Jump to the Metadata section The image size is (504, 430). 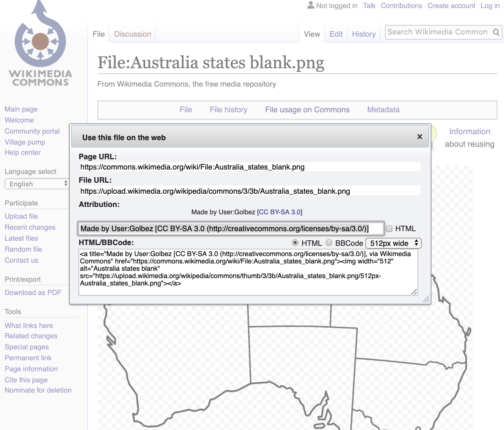tap(383, 110)
